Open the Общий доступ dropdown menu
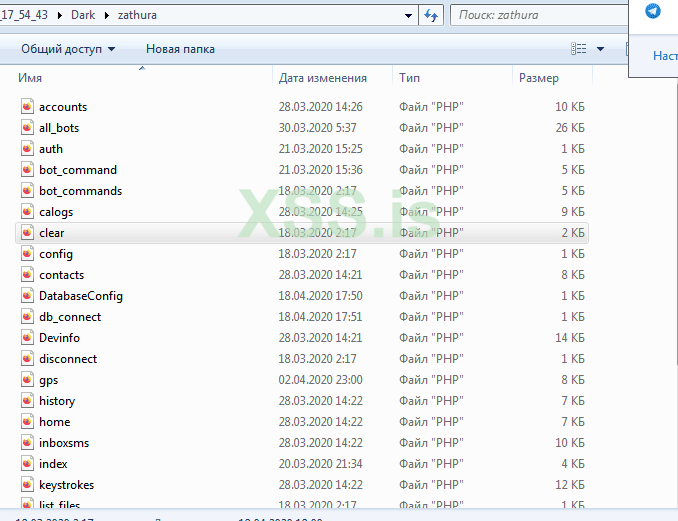The width and height of the screenshot is (678, 521). pyautogui.click(x=68, y=49)
